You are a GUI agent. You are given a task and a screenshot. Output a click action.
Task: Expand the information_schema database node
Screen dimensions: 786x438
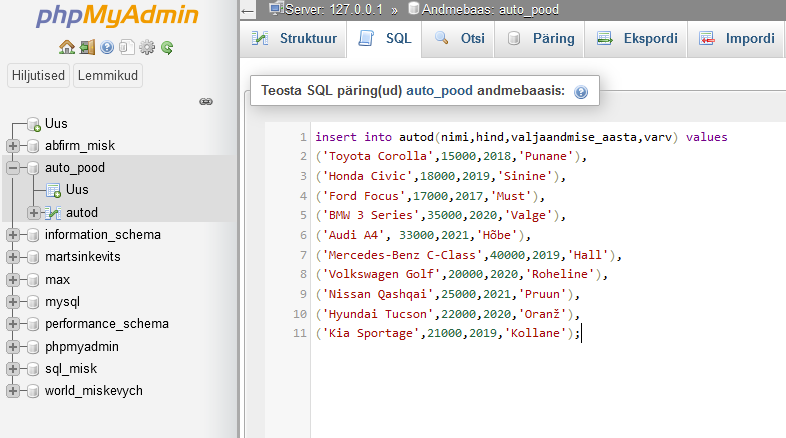click(14, 235)
